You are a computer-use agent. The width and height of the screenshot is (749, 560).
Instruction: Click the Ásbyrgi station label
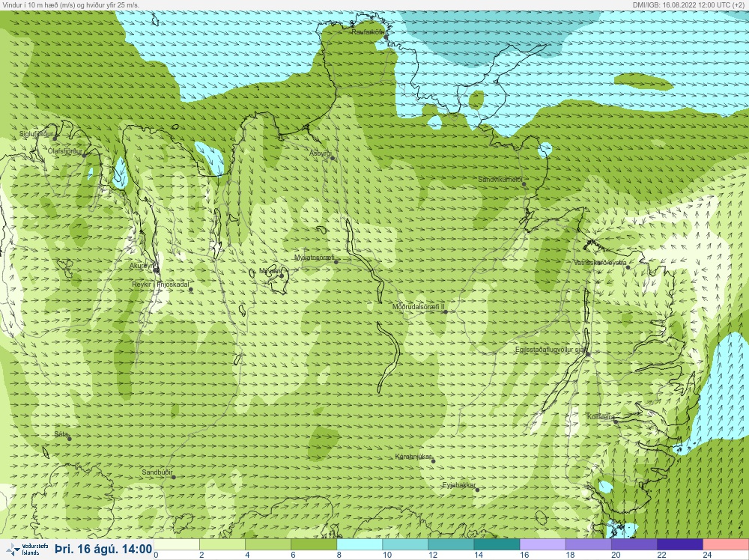(x=320, y=153)
